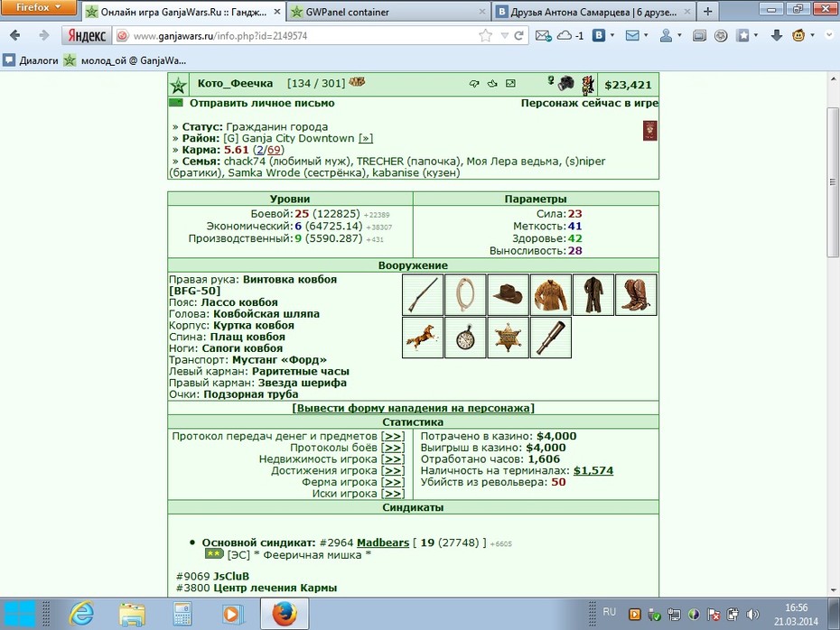Open File Explorer from taskbar

coord(132,614)
